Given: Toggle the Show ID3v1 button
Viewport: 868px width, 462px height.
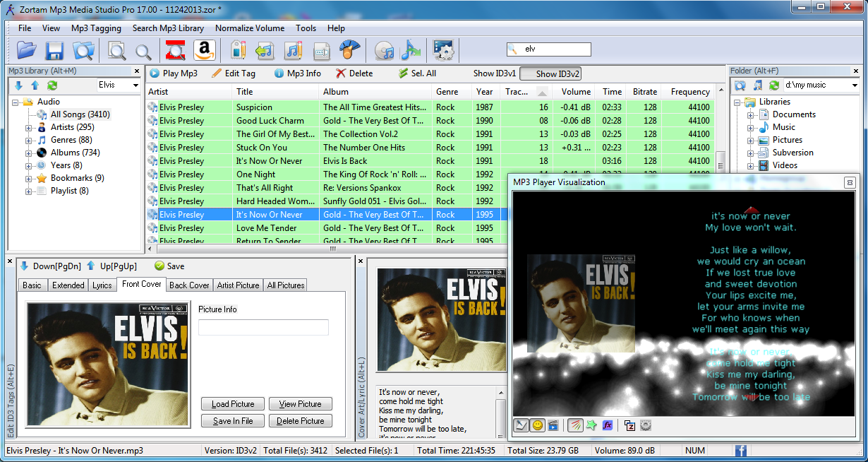Looking at the screenshot, I should [x=495, y=73].
